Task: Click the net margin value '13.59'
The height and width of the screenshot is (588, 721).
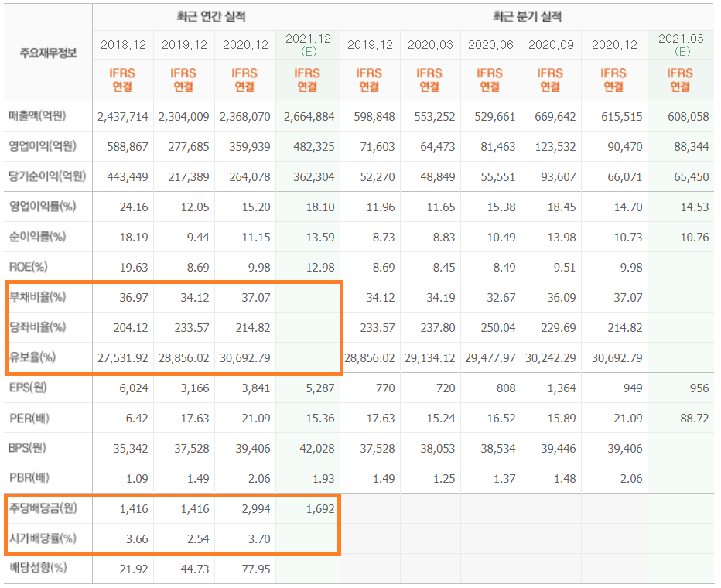Action: coord(320,238)
